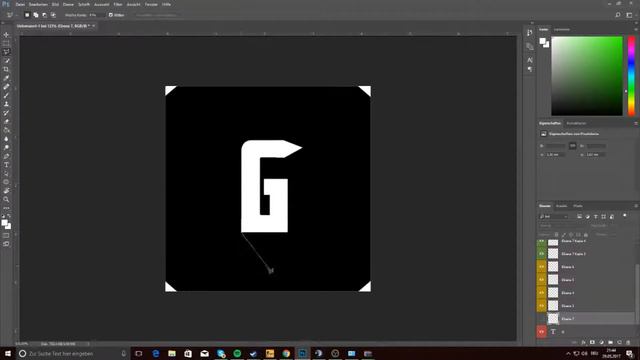Switch to the Kanäle tab
The width and height of the screenshot is (640, 360).
562,206
